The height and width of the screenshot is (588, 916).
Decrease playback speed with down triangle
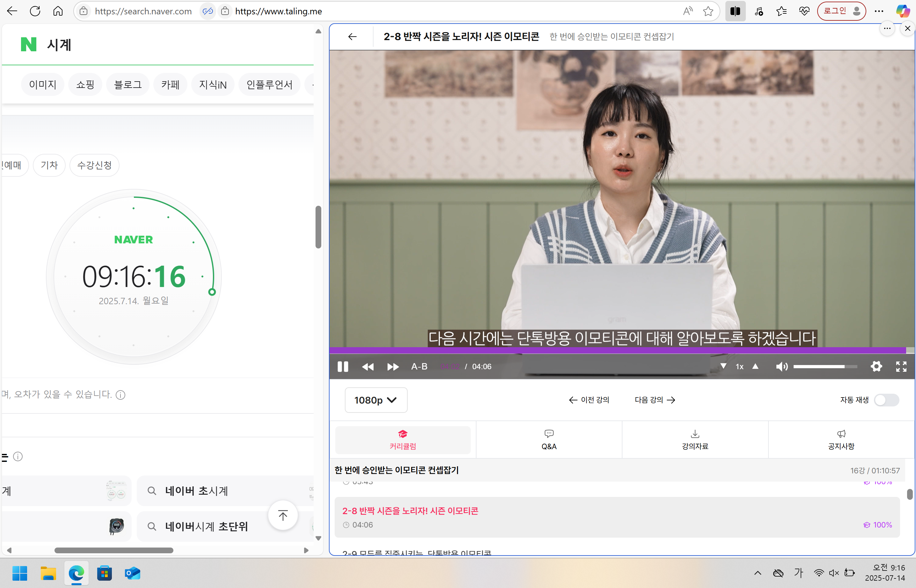pyautogui.click(x=723, y=366)
